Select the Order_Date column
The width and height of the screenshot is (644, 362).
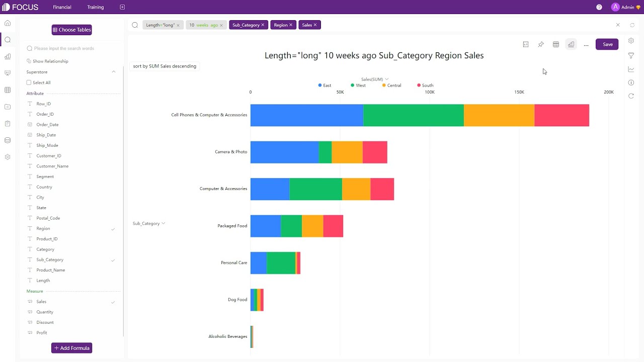coord(48,125)
